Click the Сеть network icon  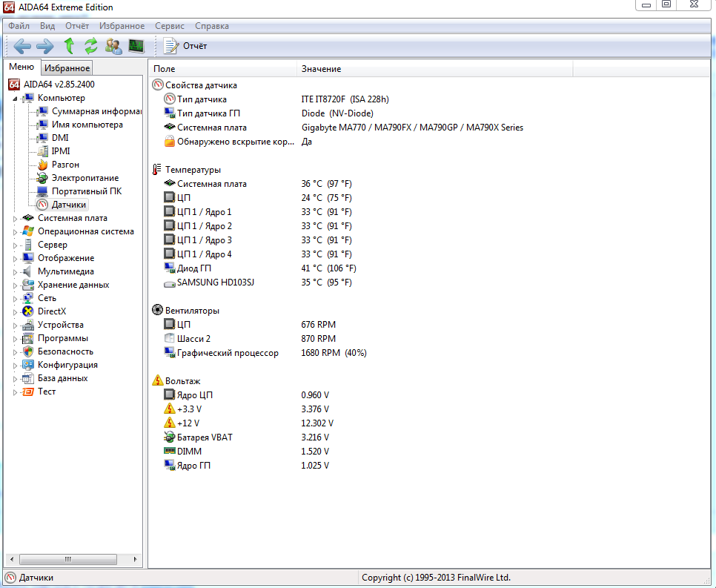pyautogui.click(x=28, y=298)
